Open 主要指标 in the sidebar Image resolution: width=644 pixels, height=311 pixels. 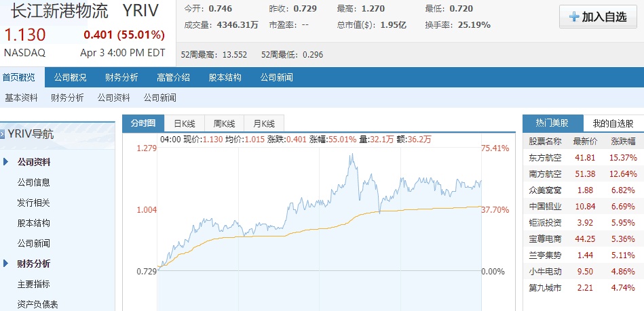click(x=34, y=284)
